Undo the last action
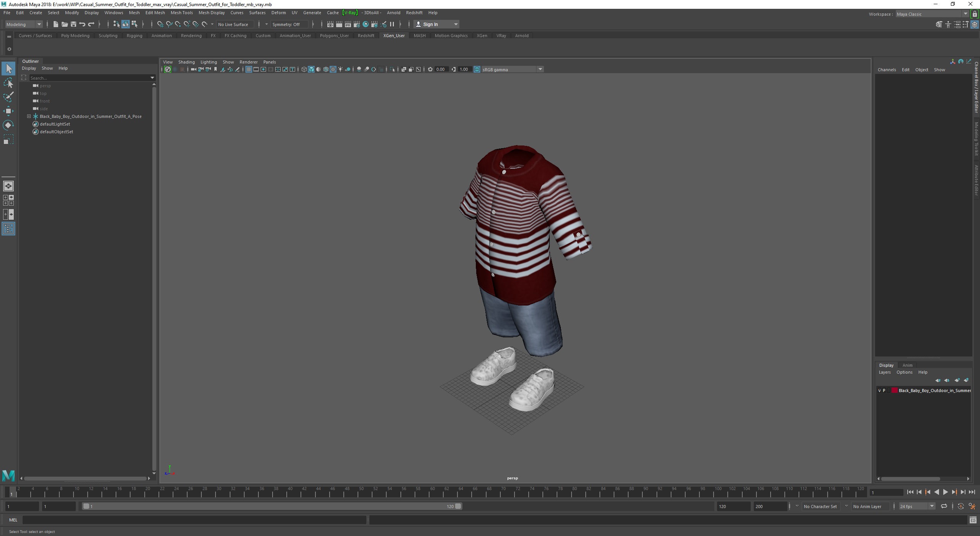Viewport: 980px width, 536px height. pos(82,24)
